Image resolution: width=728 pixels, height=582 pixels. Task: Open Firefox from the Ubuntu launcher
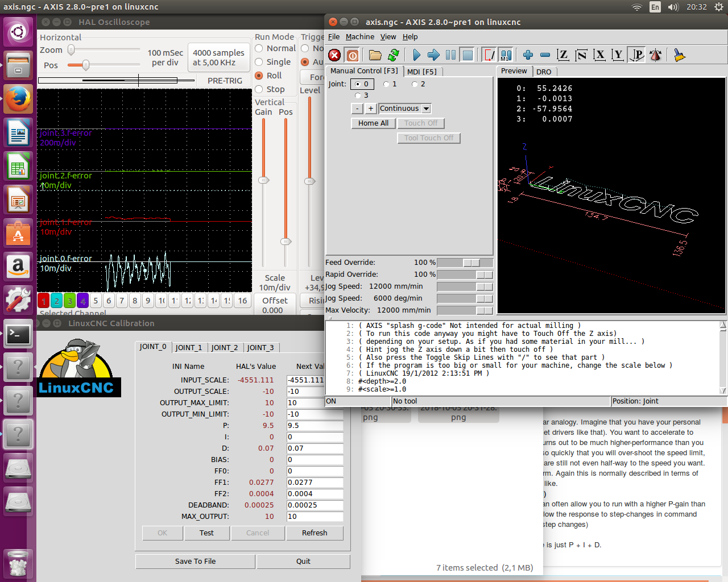pyautogui.click(x=18, y=99)
